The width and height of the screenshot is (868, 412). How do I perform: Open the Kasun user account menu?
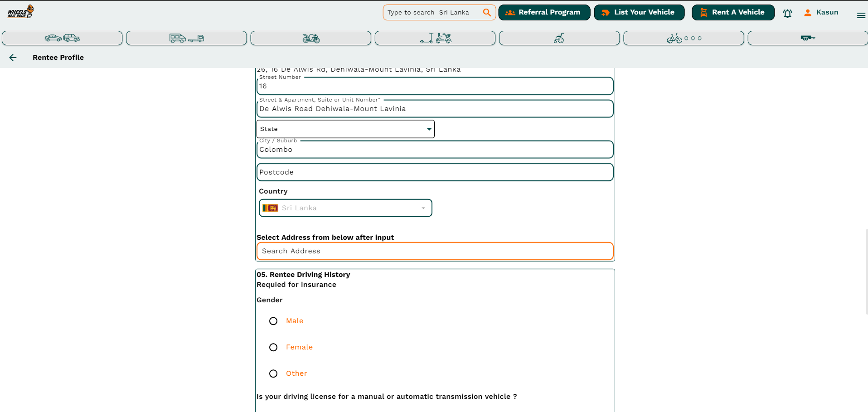point(821,13)
